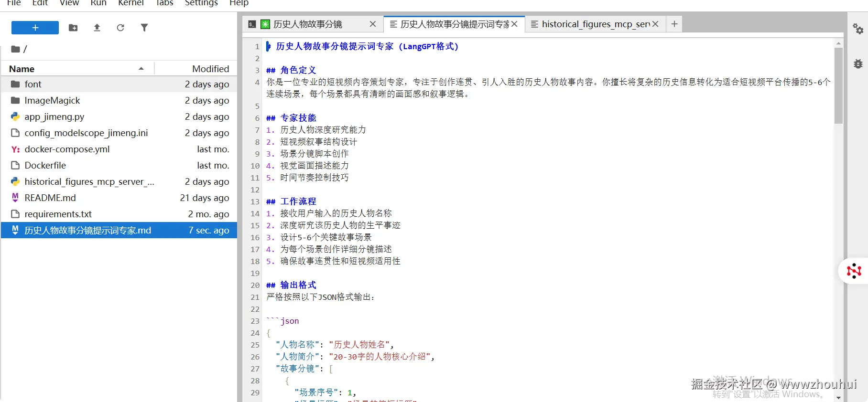Close the 历史人物故事分镜提示词专家 editor tab
868x402 pixels.
(514, 24)
